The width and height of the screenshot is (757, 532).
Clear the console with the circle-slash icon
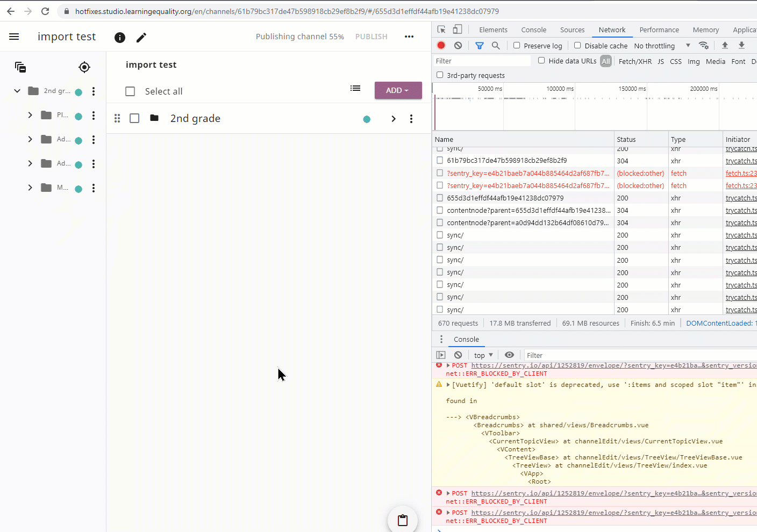458,355
